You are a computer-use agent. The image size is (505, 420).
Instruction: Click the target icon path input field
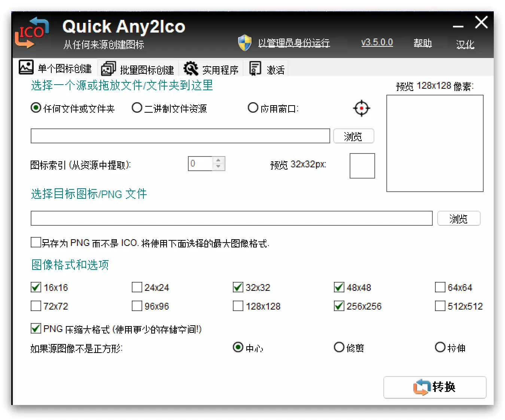coord(231,218)
